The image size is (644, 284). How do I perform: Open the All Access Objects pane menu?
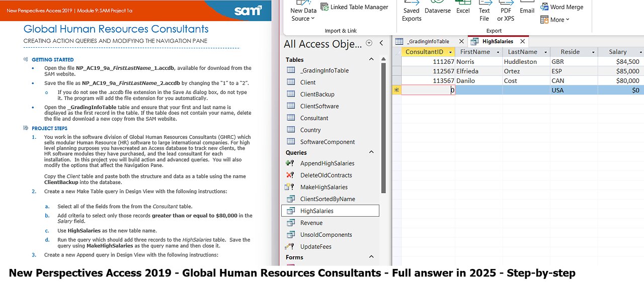pyautogui.click(x=369, y=43)
